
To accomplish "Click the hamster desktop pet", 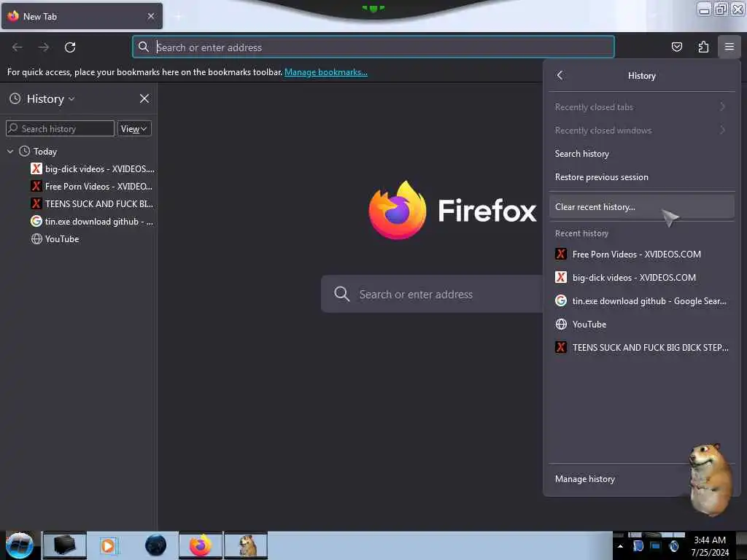I will tap(711, 479).
